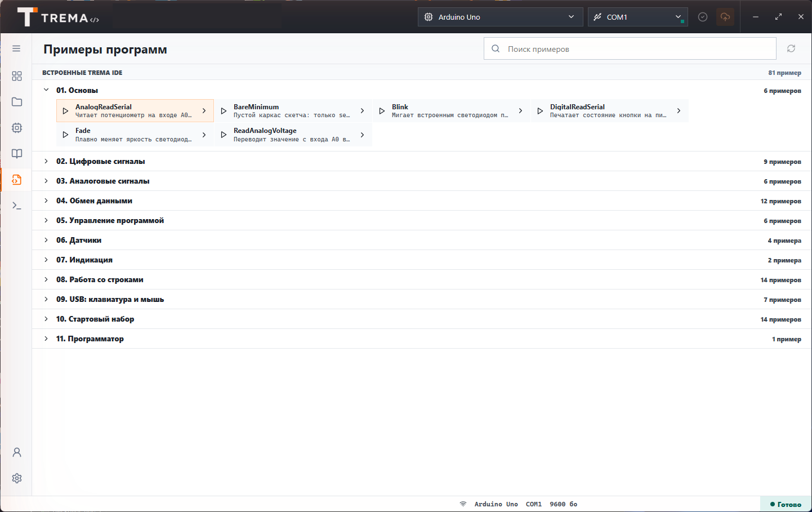This screenshot has width=812, height=512.
Task: Open the user account icon
Action: click(16, 452)
